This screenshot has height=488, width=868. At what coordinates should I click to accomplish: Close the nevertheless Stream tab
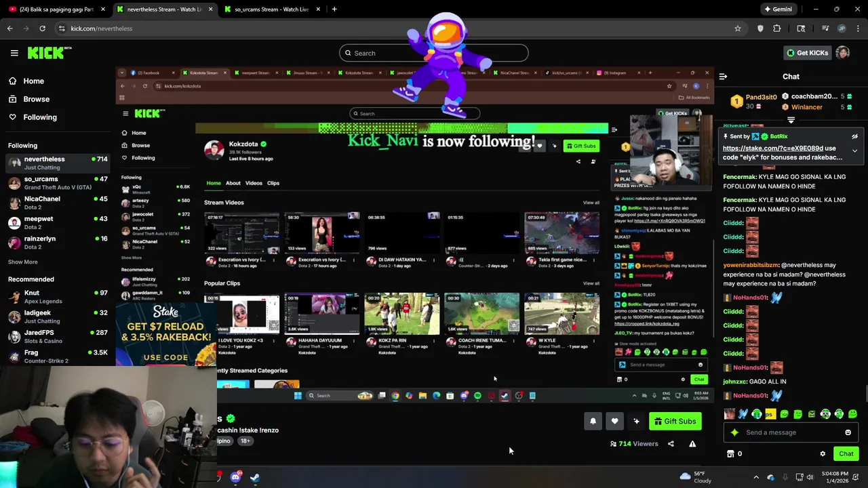coord(210,9)
